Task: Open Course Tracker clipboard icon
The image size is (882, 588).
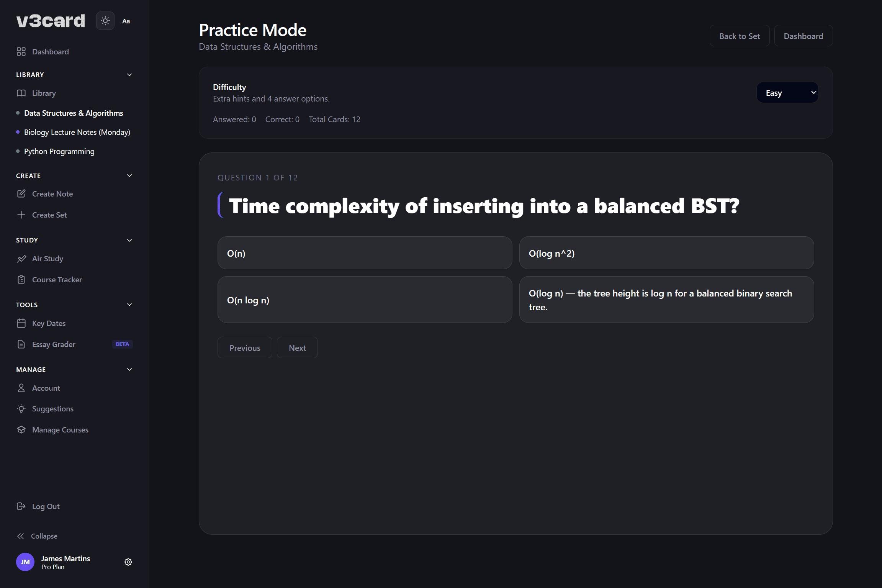Action: (21, 280)
